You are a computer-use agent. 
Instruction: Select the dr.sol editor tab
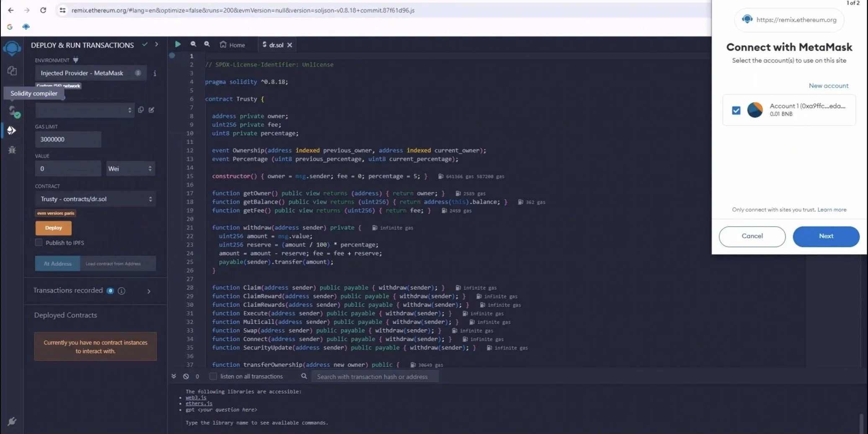[x=273, y=45]
